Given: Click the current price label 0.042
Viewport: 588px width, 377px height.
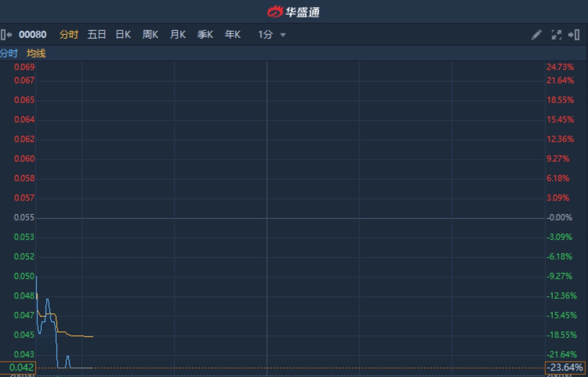Looking at the screenshot, I should (x=18, y=368).
